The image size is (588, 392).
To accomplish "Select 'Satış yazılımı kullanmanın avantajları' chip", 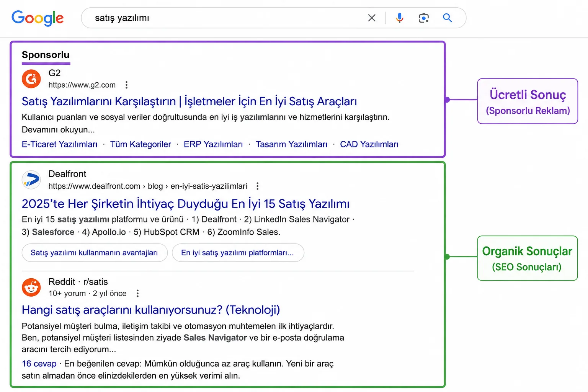I will click(95, 253).
